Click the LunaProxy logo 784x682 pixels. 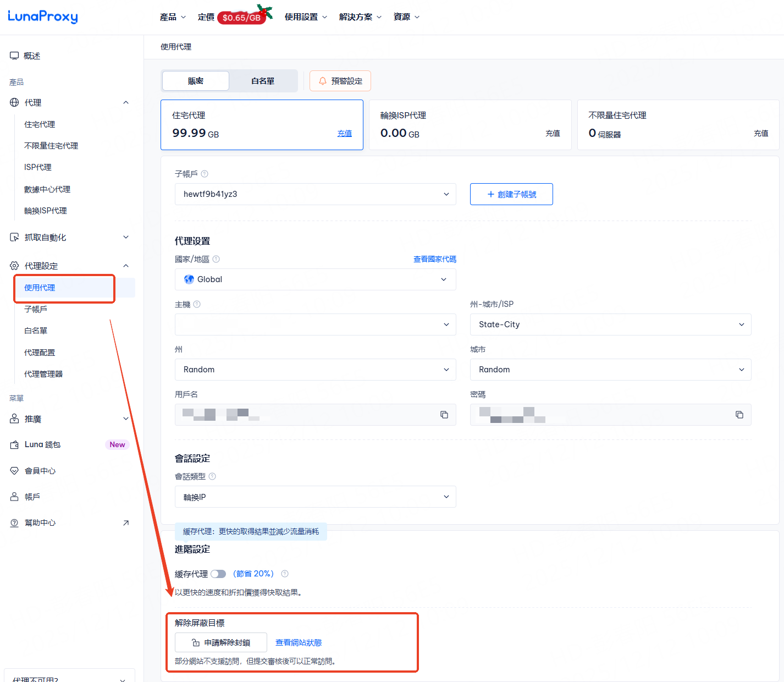click(43, 16)
